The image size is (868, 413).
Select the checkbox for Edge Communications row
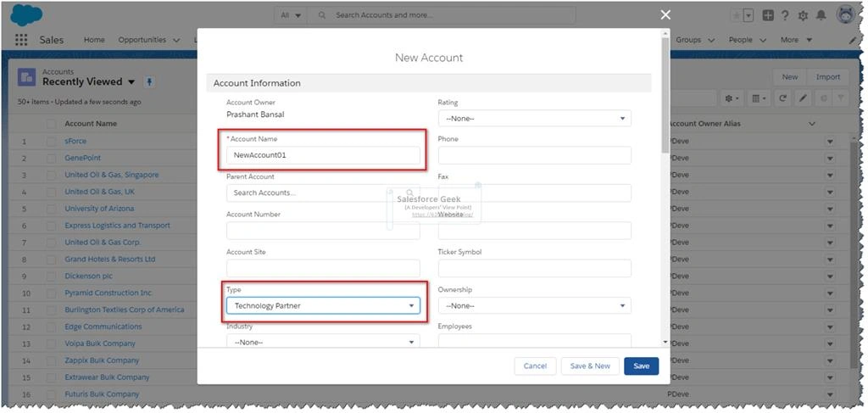coord(52,326)
